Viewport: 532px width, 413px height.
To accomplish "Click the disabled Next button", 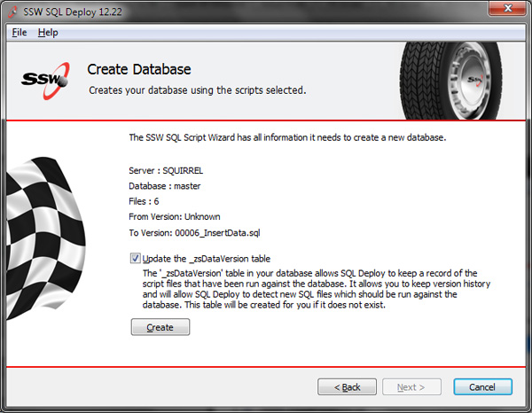I will [411, 387].
